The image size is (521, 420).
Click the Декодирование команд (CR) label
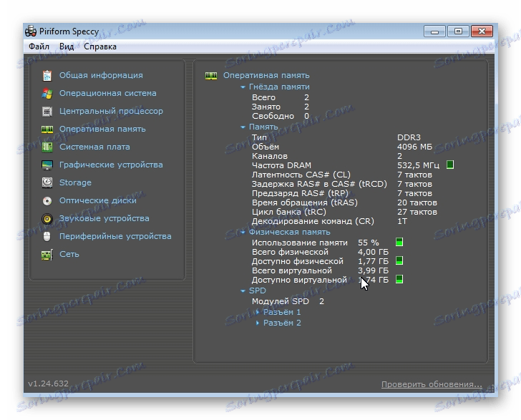click(x=313, y=221)
